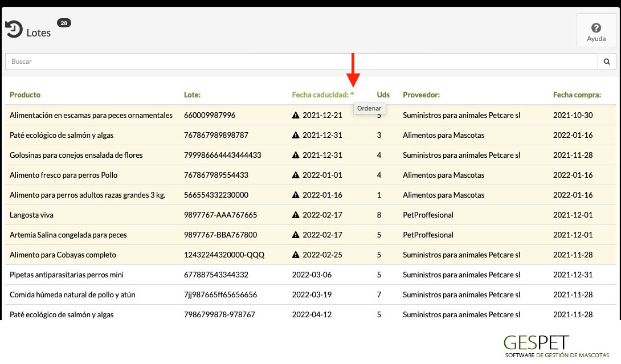This screenshot has height=364, width=621.
Task: Click the 28 lots count badge
Action: [64, 23]
